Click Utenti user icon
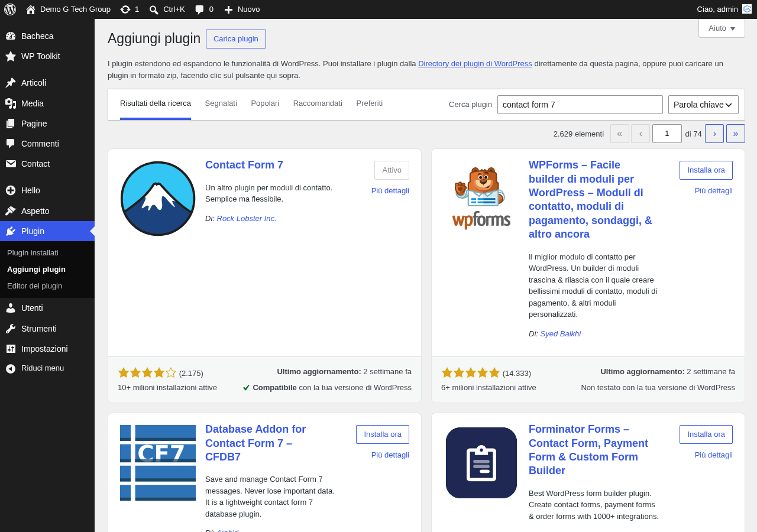This screenshot has width=757, height=532. 11,308
